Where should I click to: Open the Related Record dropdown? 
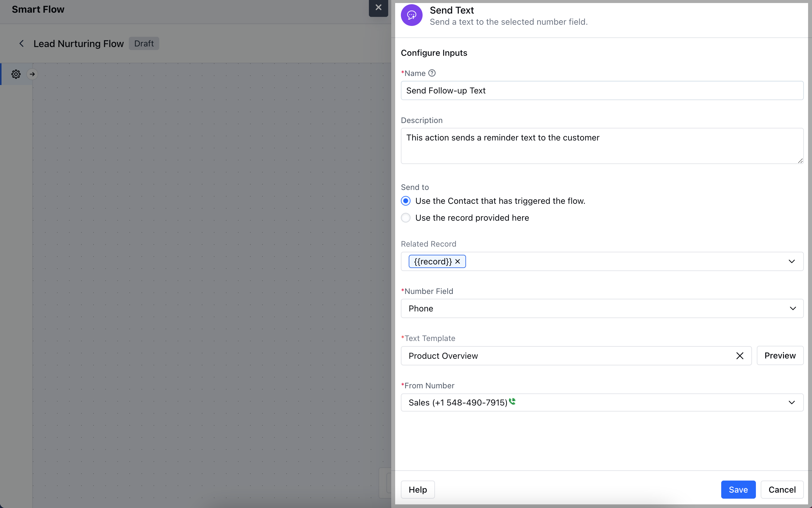(x=791, y=261)
